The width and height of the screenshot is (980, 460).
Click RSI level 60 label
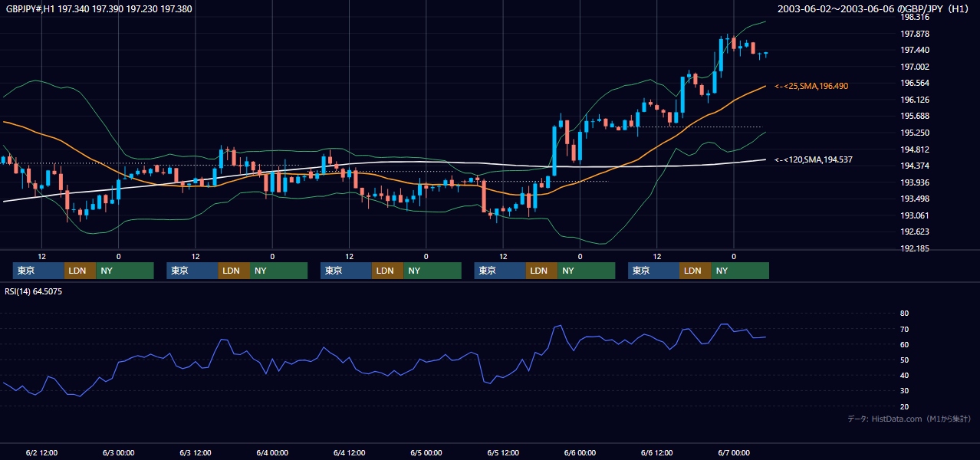tap(904, 344)
